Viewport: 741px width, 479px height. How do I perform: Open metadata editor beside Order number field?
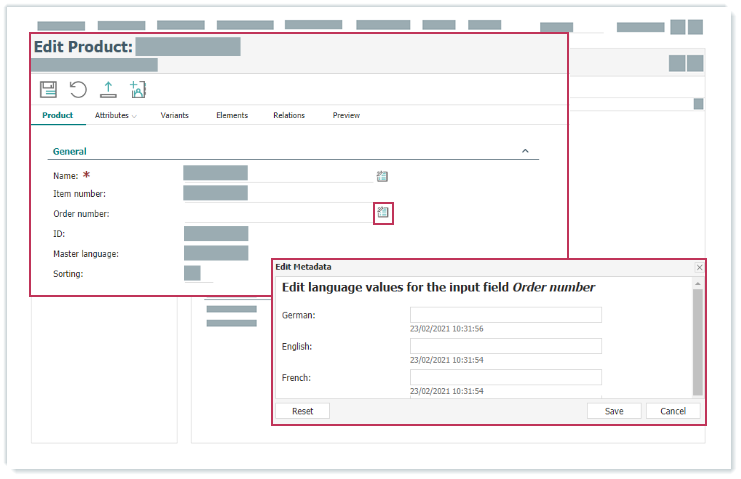pos(383,213)
